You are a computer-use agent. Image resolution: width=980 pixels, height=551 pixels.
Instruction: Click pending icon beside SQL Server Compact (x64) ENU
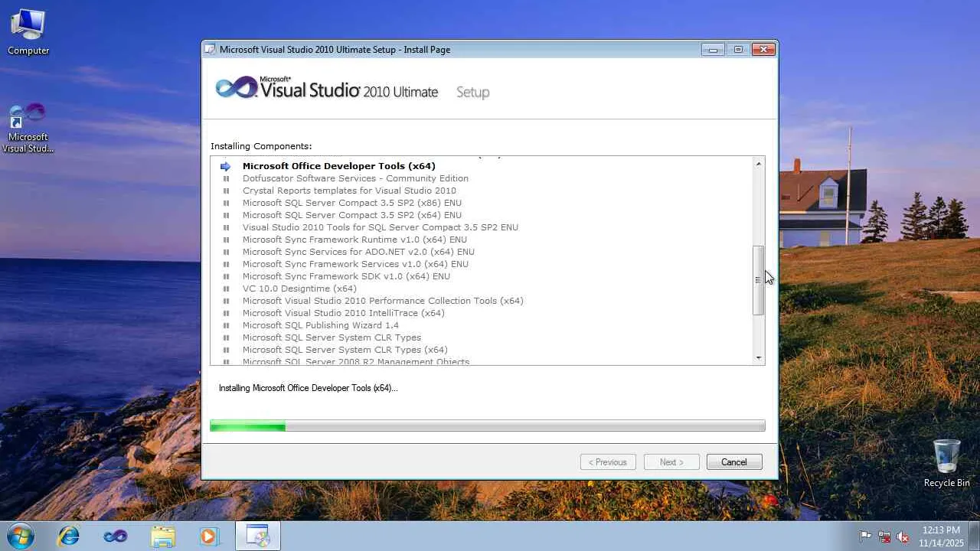[226, 215]
